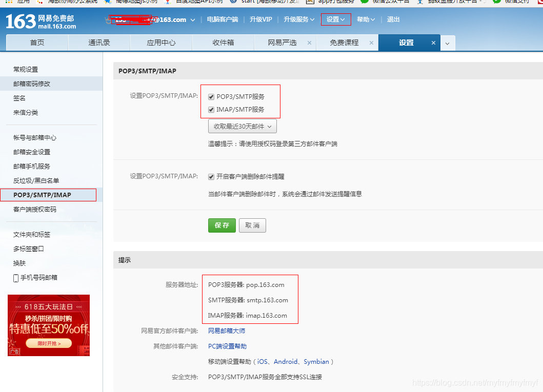Click the 163 mail logo
The image size is (543, 392).
41,22
